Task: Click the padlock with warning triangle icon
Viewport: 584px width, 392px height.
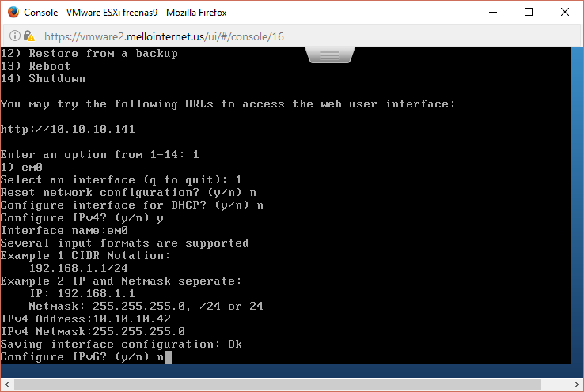Action: [x=29, y=36]
